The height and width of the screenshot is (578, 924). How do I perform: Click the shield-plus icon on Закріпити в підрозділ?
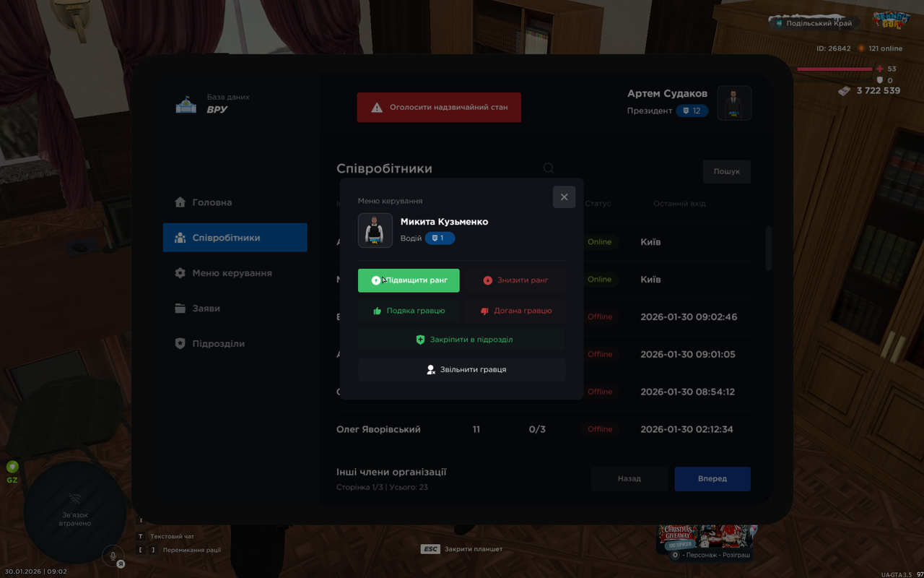[421, 340]
